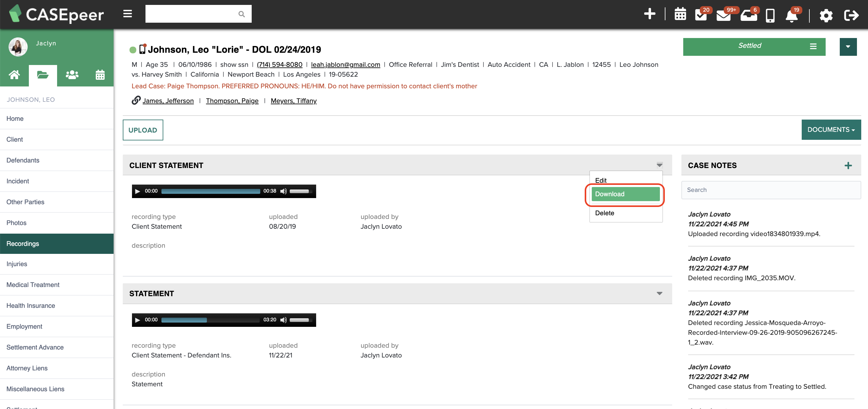This screenshot has width=868, height=409.
Task: Open notifications bell with 19 badge
Action: [x=791, y=16]
